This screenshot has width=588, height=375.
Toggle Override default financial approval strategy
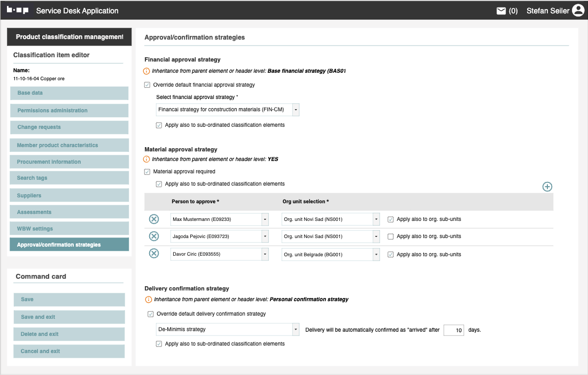(x=148, y=85)
